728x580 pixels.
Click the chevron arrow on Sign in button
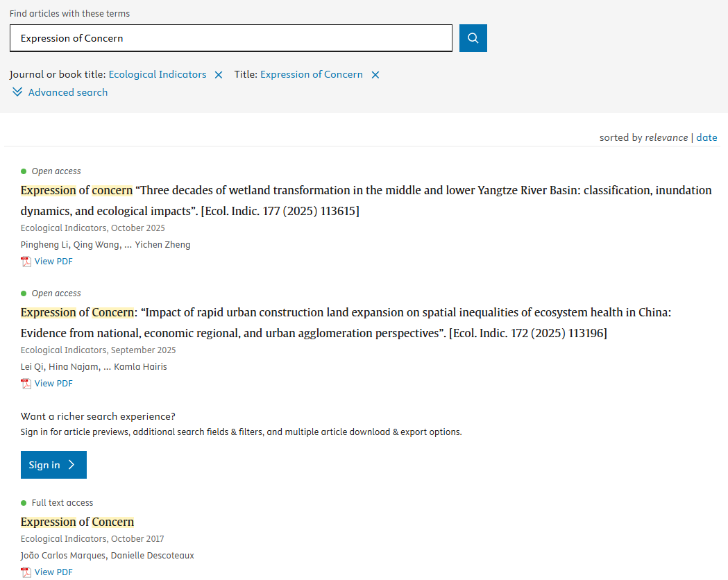coord(72,465)
